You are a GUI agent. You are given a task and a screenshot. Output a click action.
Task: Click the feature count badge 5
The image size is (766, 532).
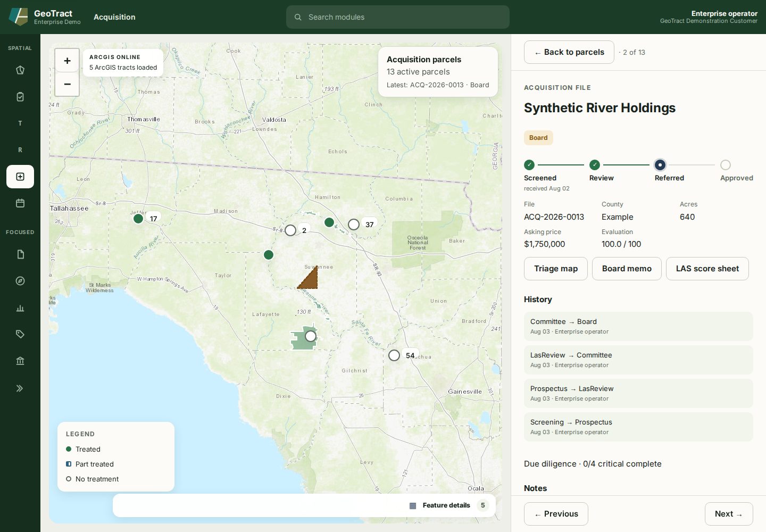483,505
